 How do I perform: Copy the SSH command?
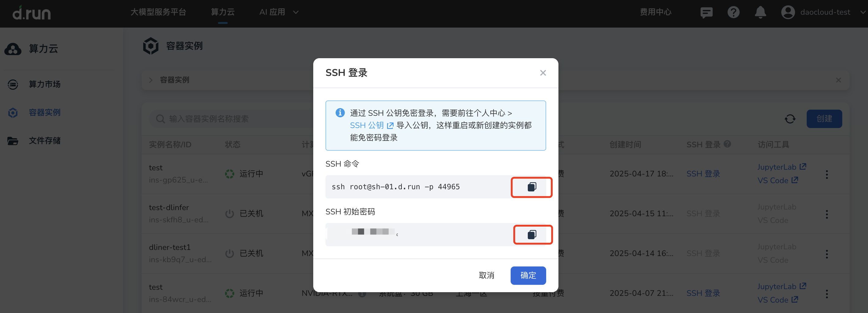tap(532, 187)
